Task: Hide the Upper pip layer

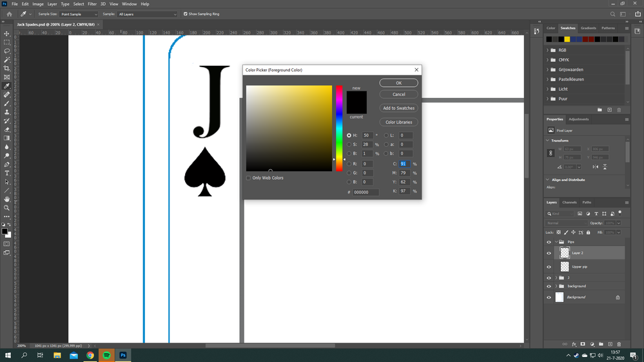Action: (x=549, y=267)
